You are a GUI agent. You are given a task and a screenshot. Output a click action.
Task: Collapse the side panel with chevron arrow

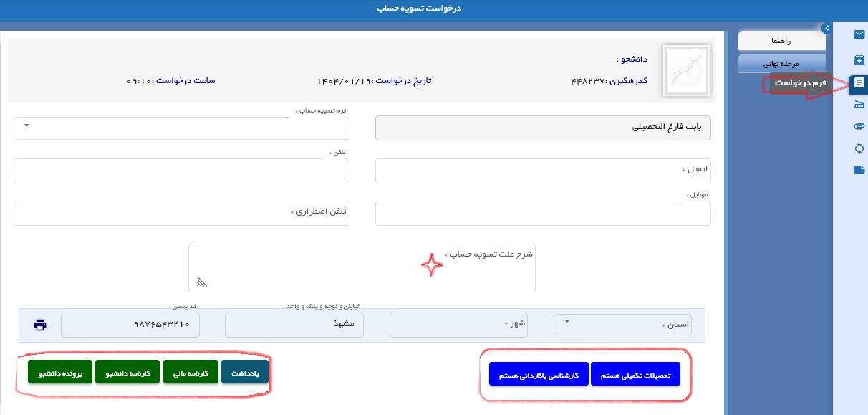tap(826, 28)
